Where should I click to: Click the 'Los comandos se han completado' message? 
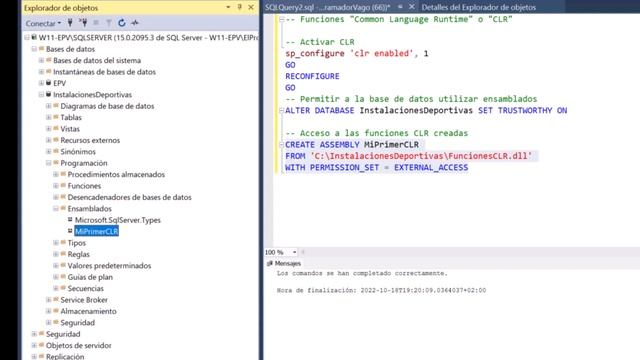pos(362,273)
